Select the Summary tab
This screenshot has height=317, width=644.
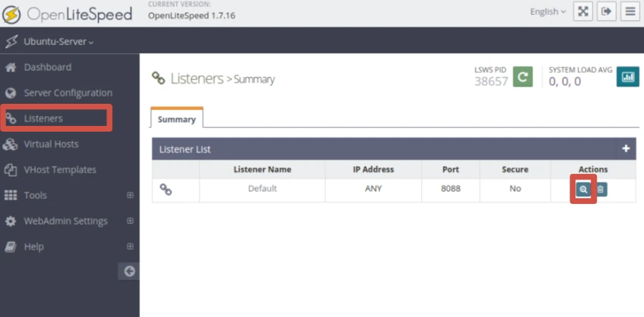(177, 119)
